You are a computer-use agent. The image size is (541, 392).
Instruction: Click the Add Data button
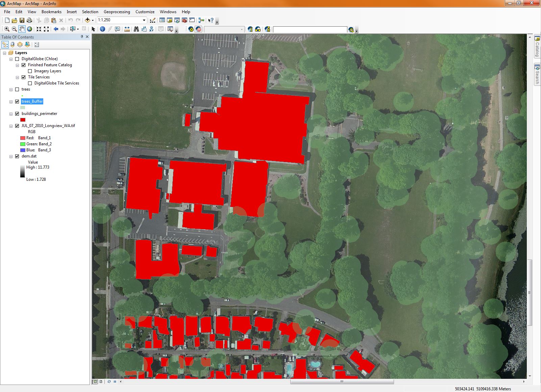click(x=88, y=20)
